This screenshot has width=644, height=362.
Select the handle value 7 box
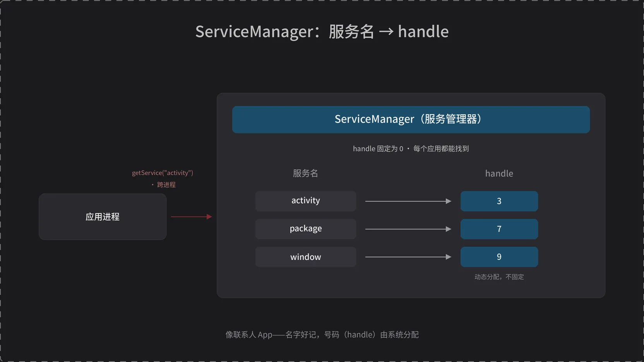point(499,229)
